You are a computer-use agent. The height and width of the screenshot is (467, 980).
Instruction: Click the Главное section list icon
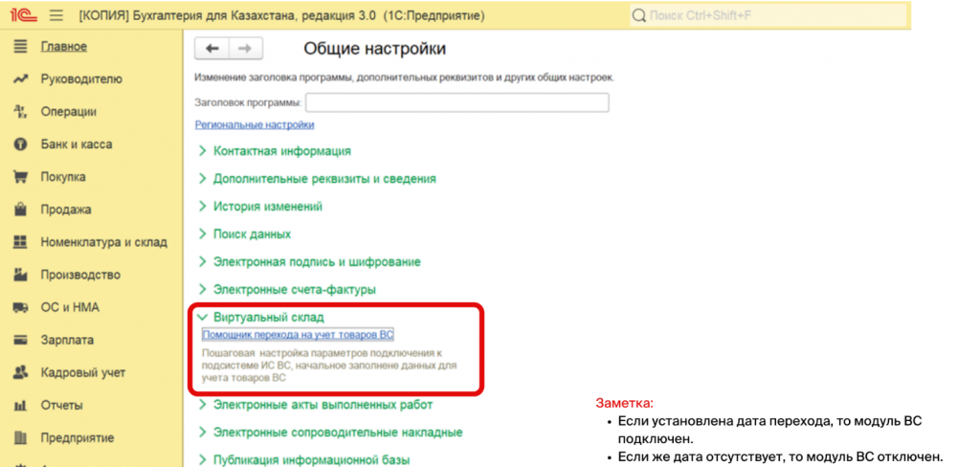[x=21, y=46]
